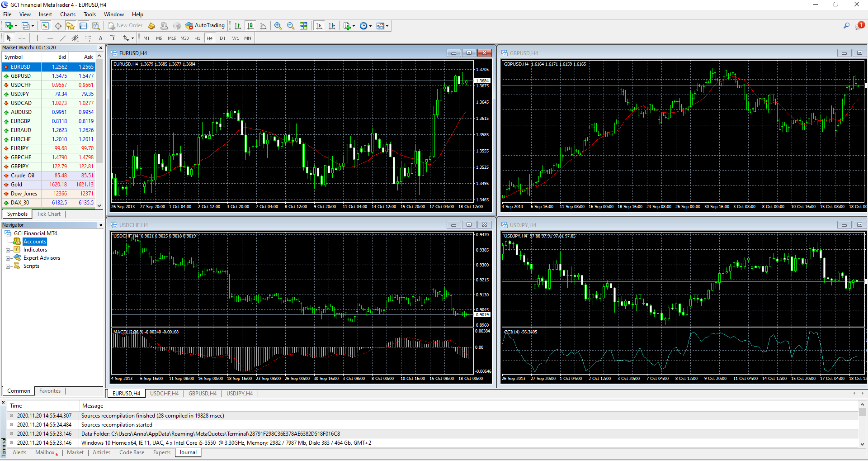The height and width of the screenshot is (461, 868).
Task: Open the Templates dropdown arrow
Action: tap(387, 26)
